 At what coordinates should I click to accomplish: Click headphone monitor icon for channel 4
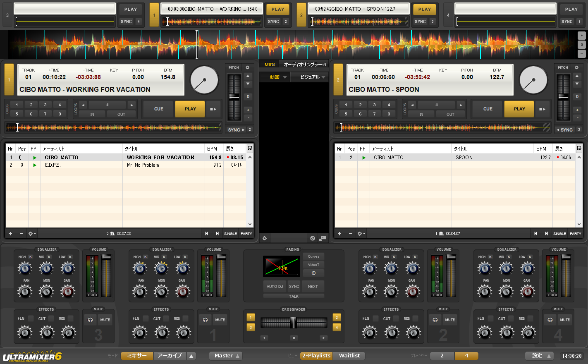[x=550, y=320]
